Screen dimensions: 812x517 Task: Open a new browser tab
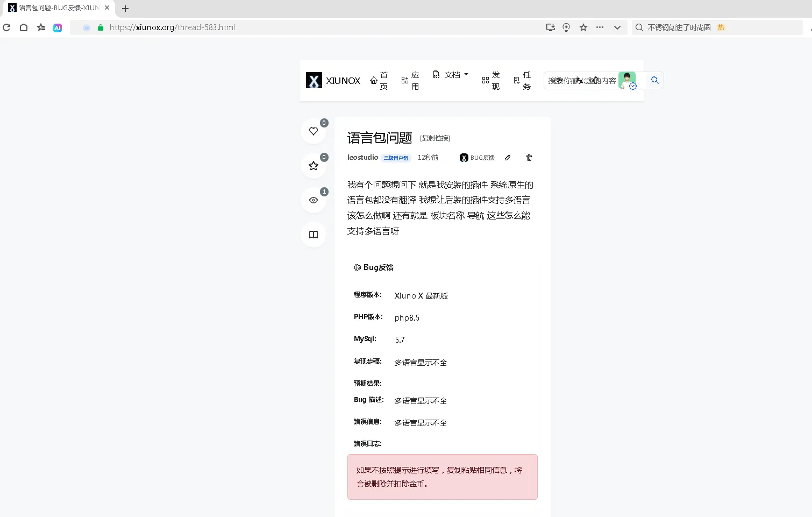point(125,9)
